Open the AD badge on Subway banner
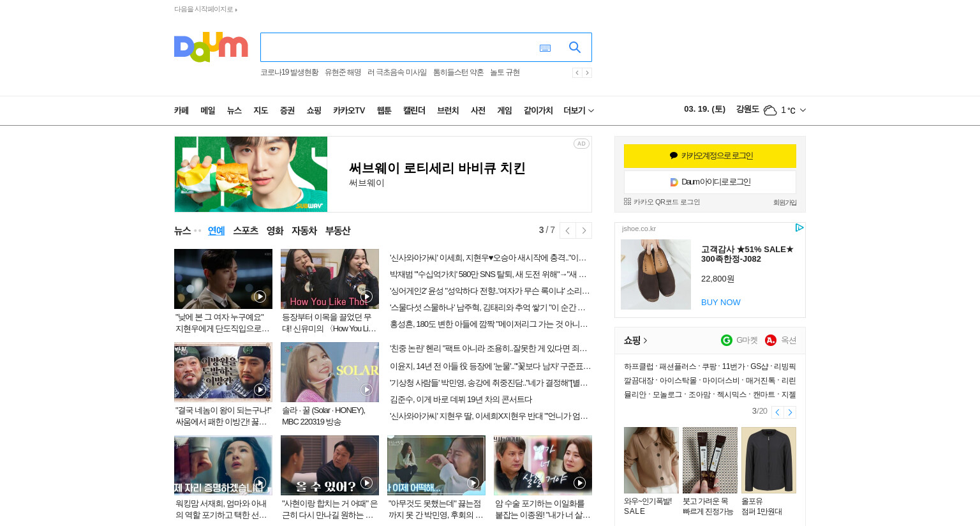Viewport: 980px width, 526px height. 581,144
